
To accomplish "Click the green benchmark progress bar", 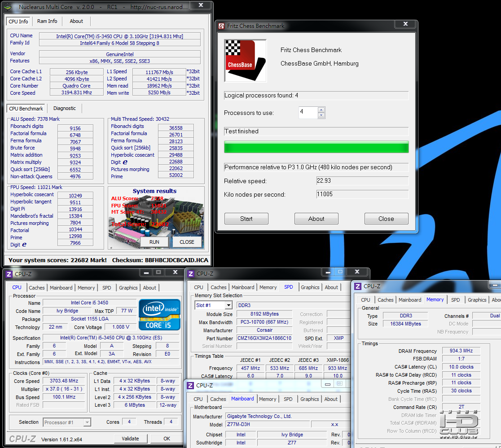I will pyautogui.click(x=316, y=147).
